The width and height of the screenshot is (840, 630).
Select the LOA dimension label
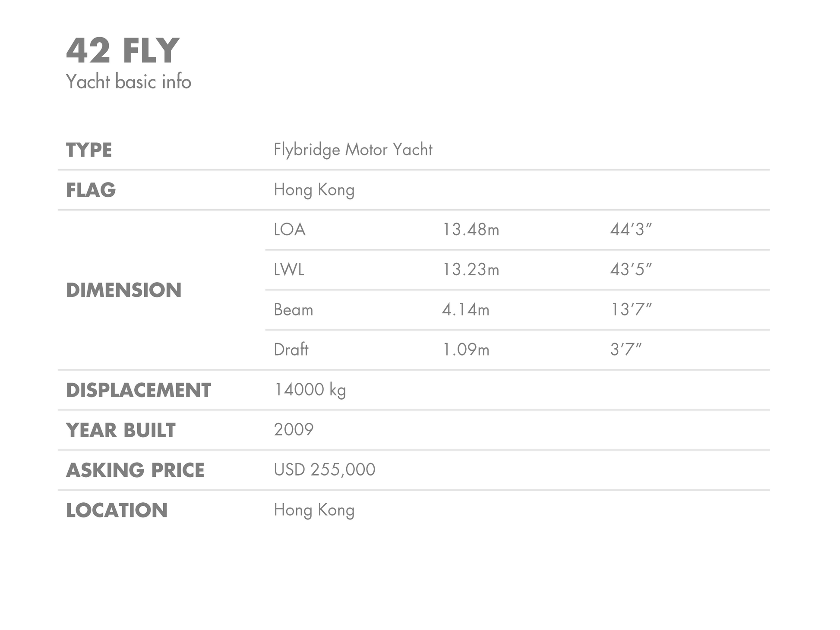pos(289,230)
